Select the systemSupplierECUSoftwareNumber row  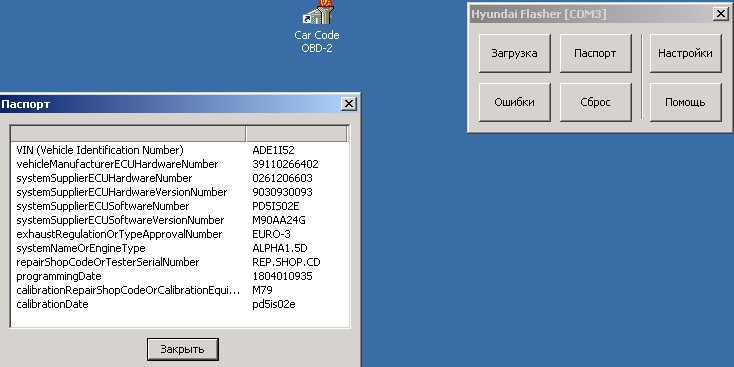coord(180,206)
